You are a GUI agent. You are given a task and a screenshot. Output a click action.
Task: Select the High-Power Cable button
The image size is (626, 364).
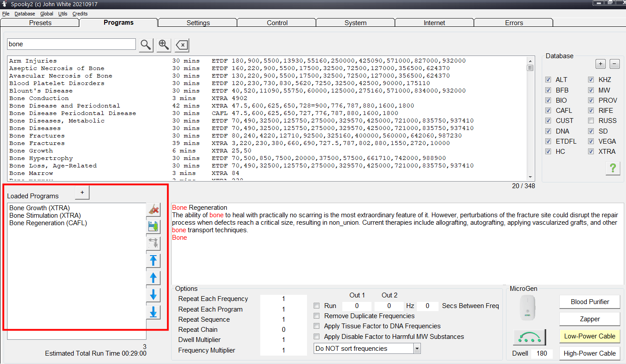point(589,353)
